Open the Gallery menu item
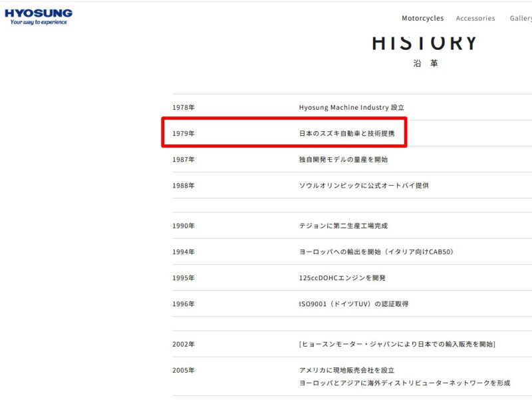 click(x=521, y=19)
